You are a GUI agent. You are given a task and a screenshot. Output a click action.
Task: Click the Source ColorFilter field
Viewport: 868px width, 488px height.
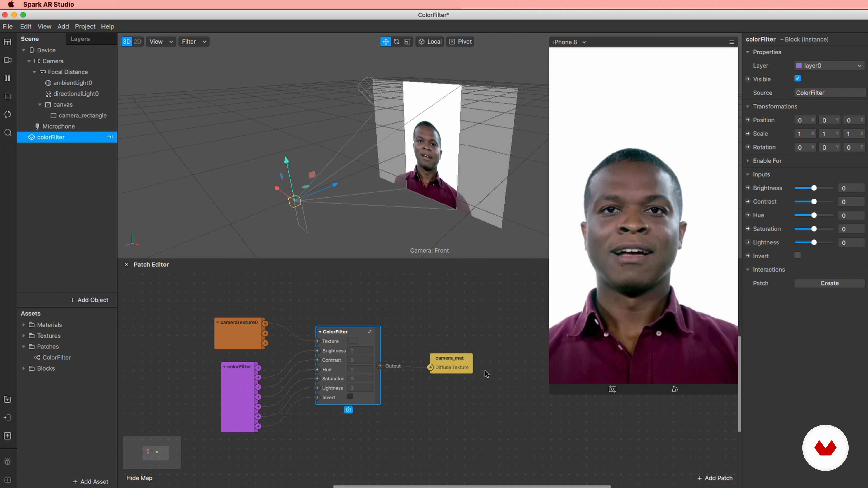pyautogui.click(x=830, y=93)
